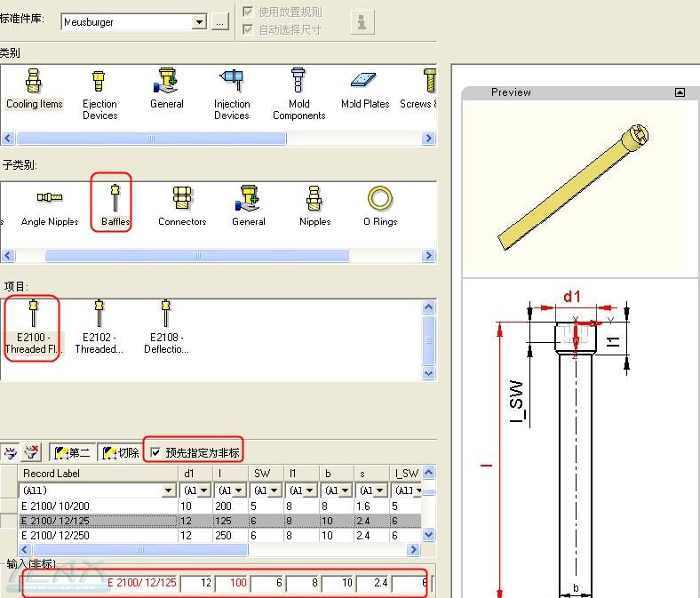Pick the Baffles subcategory icon
The width and height of the screenshot is (700, 598).
pos(115,203)
